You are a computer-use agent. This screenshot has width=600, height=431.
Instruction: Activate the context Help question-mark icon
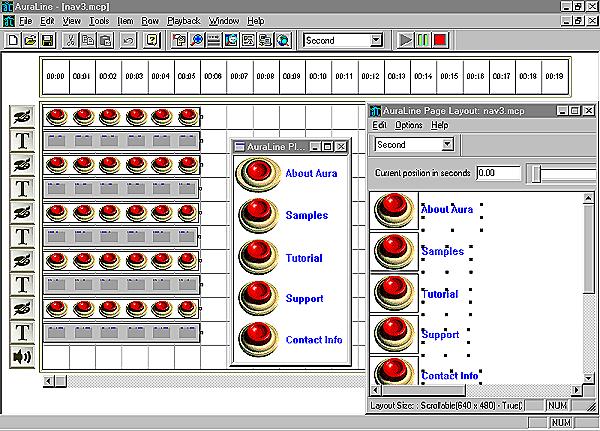[x=152, y=40]
